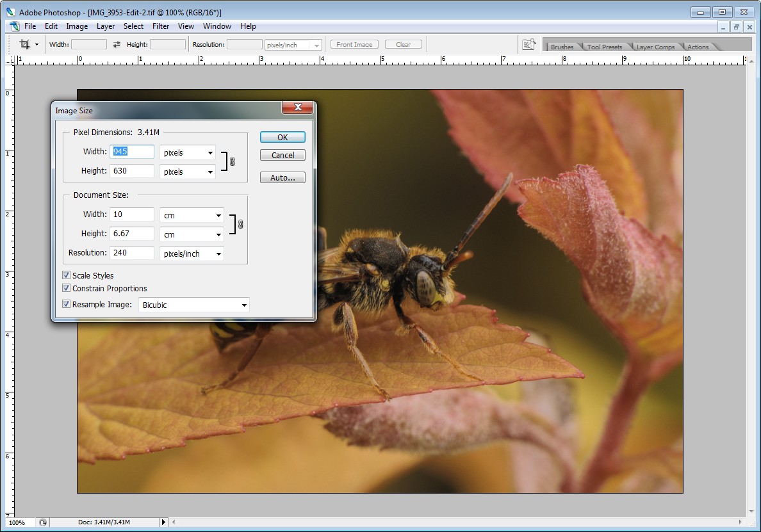Click the ruler origin corner box

(x=10, y=60)
